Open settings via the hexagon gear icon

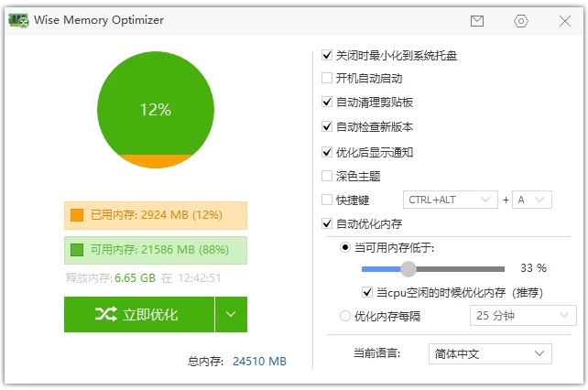tap(521, 20)
